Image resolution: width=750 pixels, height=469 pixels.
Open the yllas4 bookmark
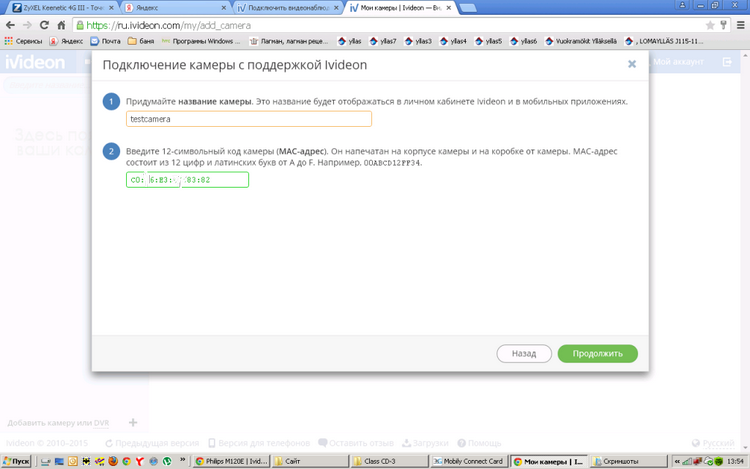453,41
